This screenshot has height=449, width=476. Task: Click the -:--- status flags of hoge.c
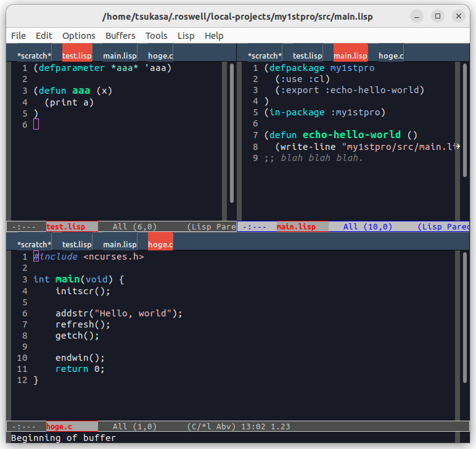pos(24,427)
